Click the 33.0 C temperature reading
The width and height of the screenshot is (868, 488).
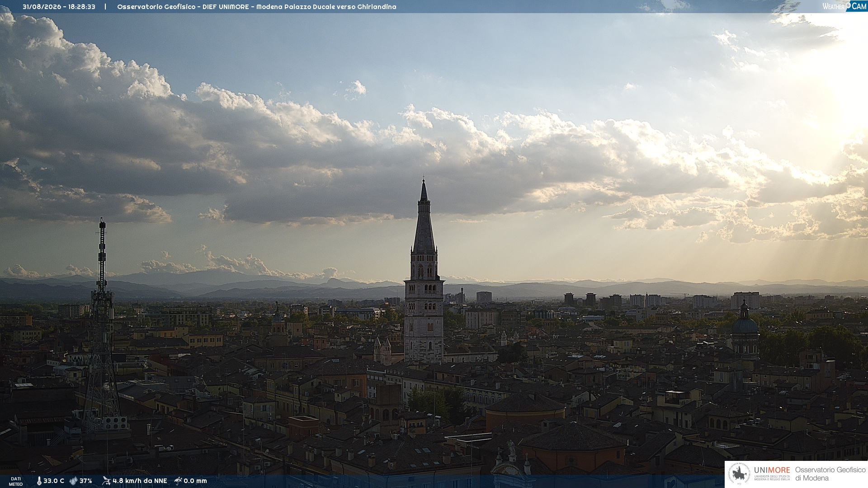pyautogui.click(x=54, y=481)
